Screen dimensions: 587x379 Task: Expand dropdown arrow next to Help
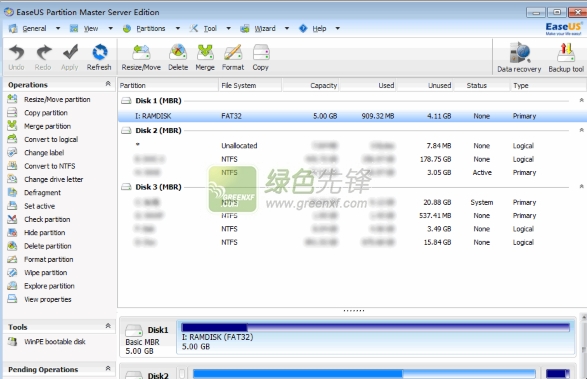pos(338,28)
